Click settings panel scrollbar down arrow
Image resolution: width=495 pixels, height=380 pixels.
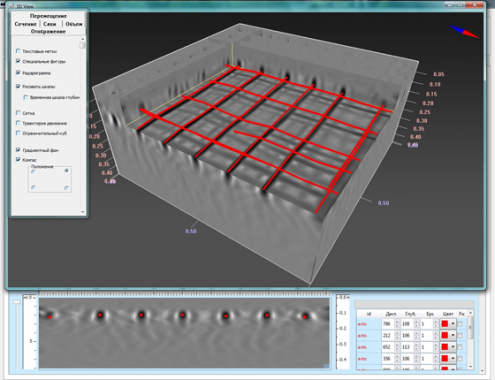pos(83,212)
